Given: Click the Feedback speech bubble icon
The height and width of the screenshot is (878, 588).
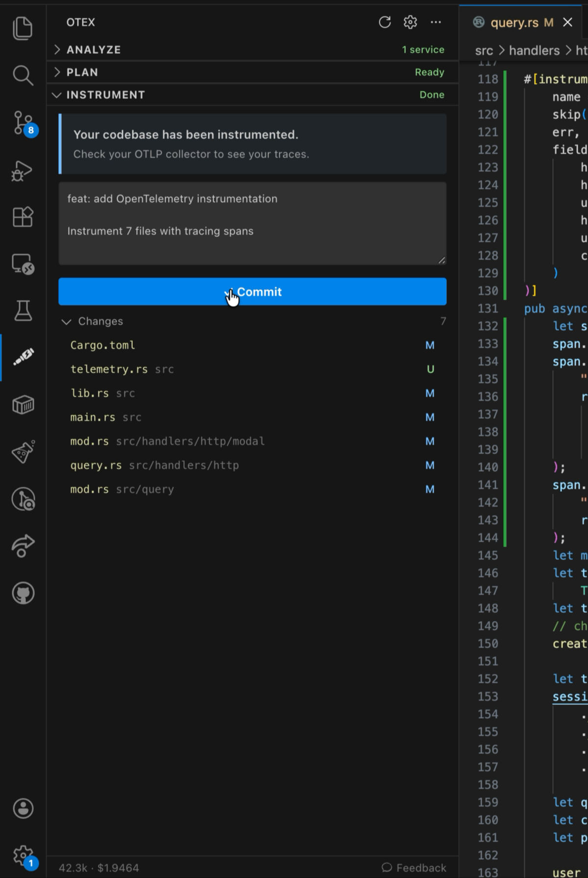Looking at the screenshot, I should [x=387, y=868].
